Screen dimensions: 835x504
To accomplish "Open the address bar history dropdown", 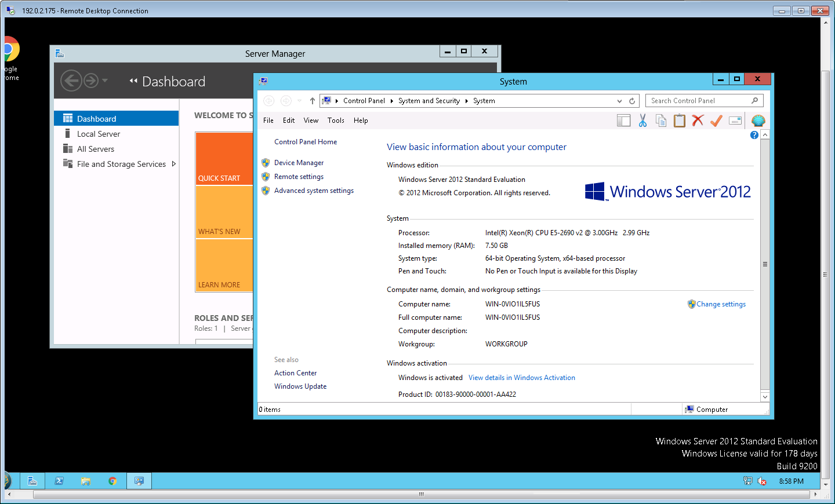I will pos(619,101).
